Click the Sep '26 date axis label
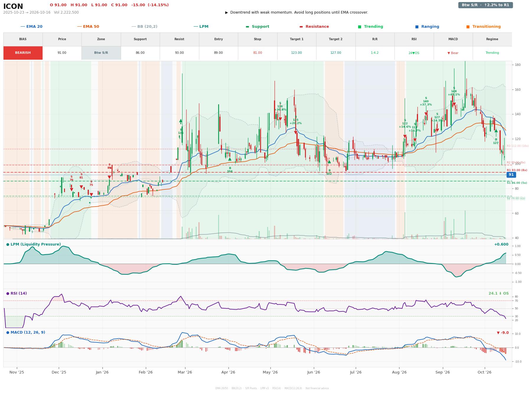Screen dimensions: 532x393 point(443,372)
